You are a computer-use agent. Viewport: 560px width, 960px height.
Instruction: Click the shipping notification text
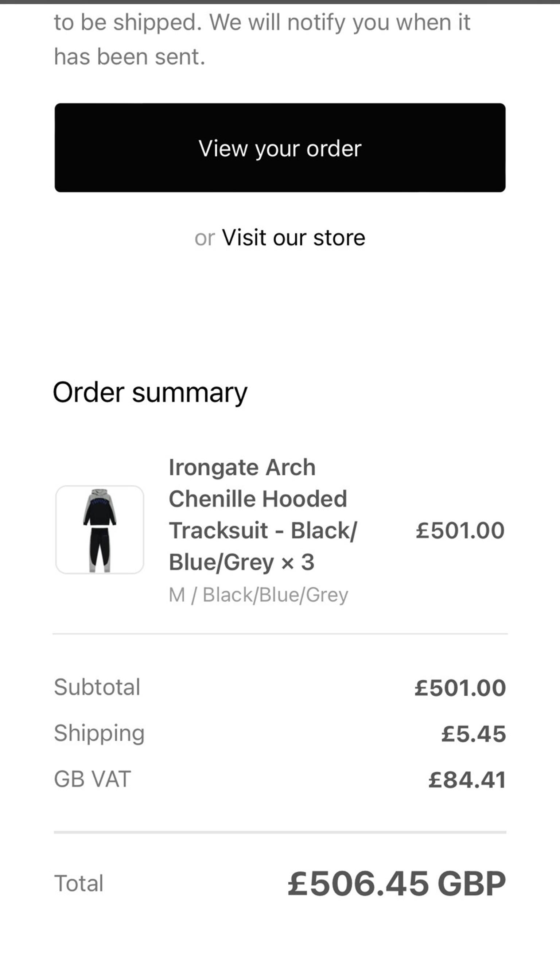pyautogui.click(x=263, y=38)
